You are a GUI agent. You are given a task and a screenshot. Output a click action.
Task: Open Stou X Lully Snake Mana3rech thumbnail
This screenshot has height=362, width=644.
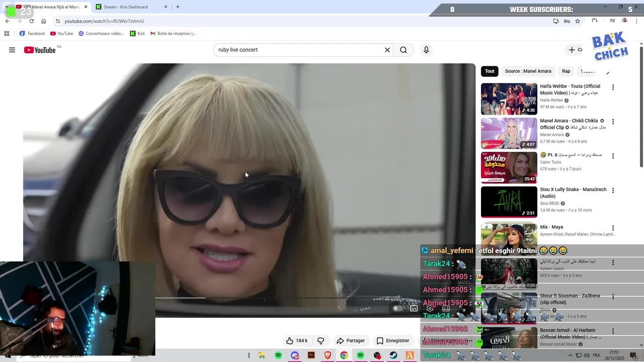click(x=509, y=202)
